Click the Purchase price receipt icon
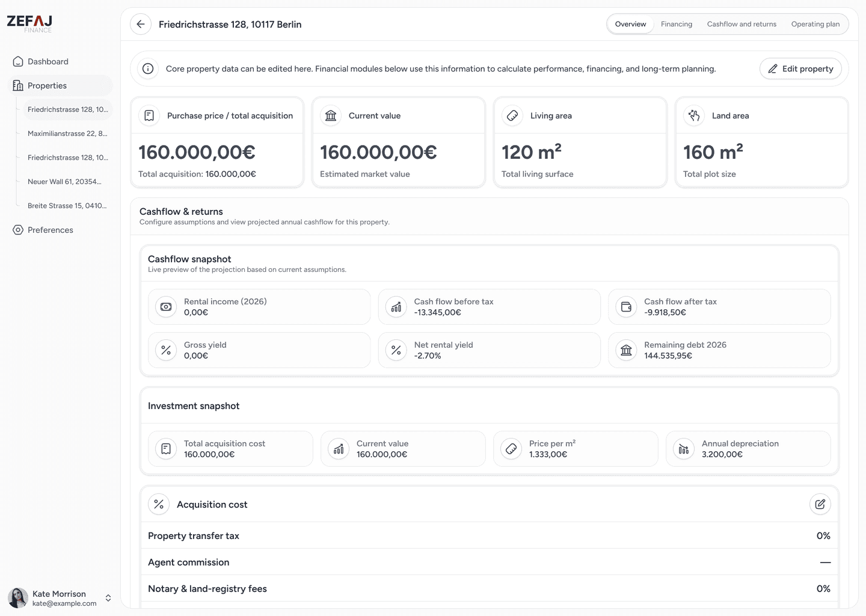 coord(149,115)
